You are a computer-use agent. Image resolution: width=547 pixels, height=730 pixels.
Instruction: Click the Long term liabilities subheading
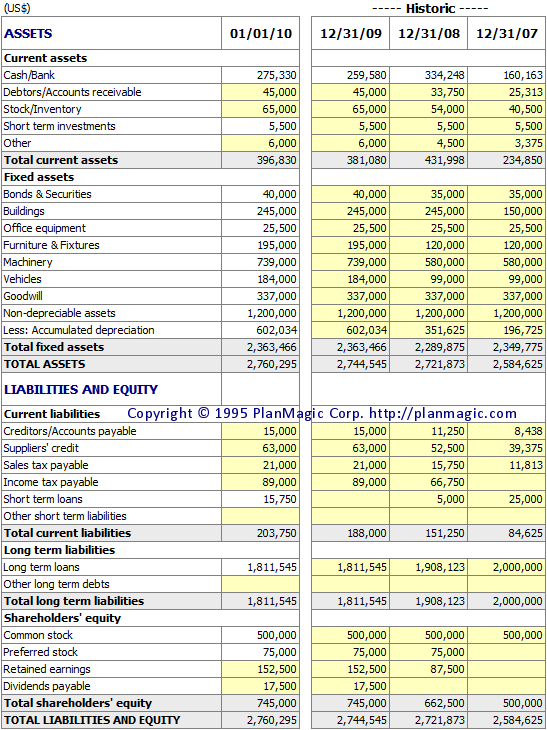coord(59,550)
